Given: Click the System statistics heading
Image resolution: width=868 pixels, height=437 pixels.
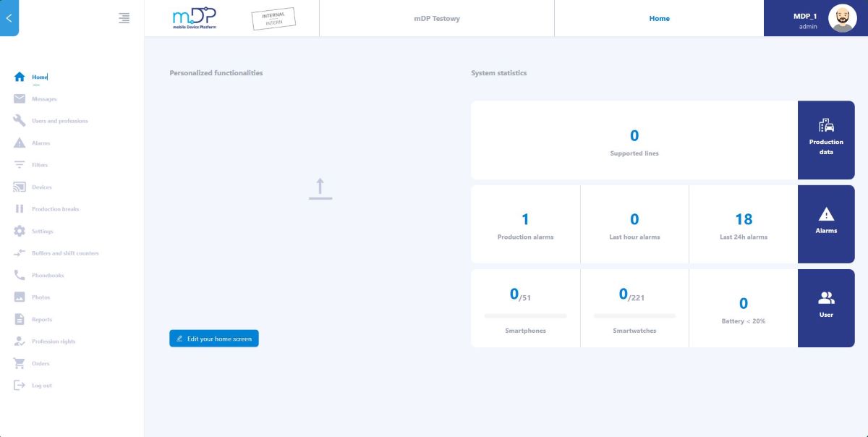Looking at the screenshot, I should pos(499,73).
